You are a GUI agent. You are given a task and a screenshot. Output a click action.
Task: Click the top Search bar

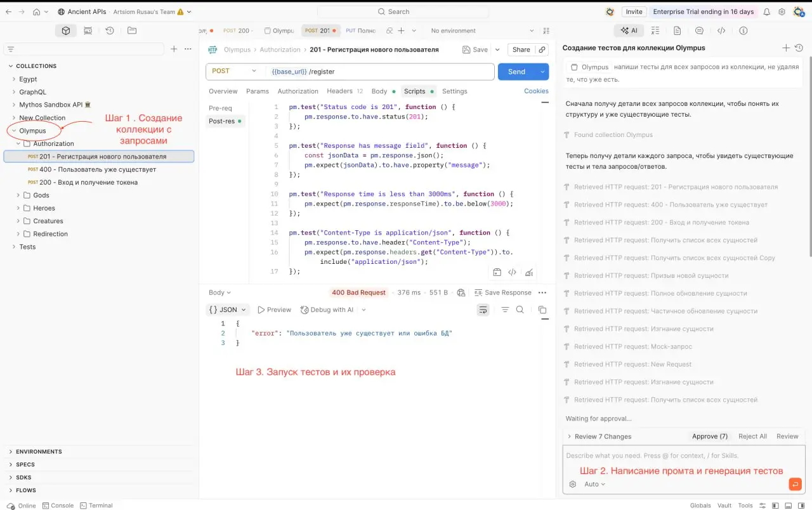(403, 11)
